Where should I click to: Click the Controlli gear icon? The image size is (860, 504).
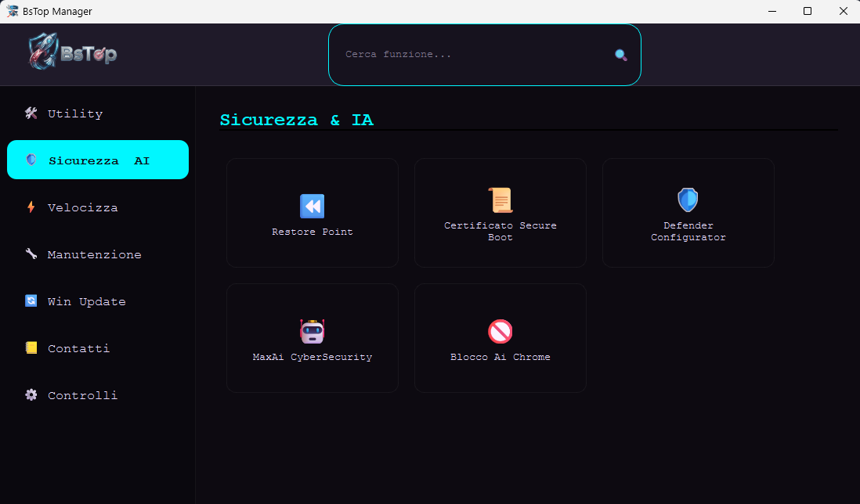coord(31,394)
